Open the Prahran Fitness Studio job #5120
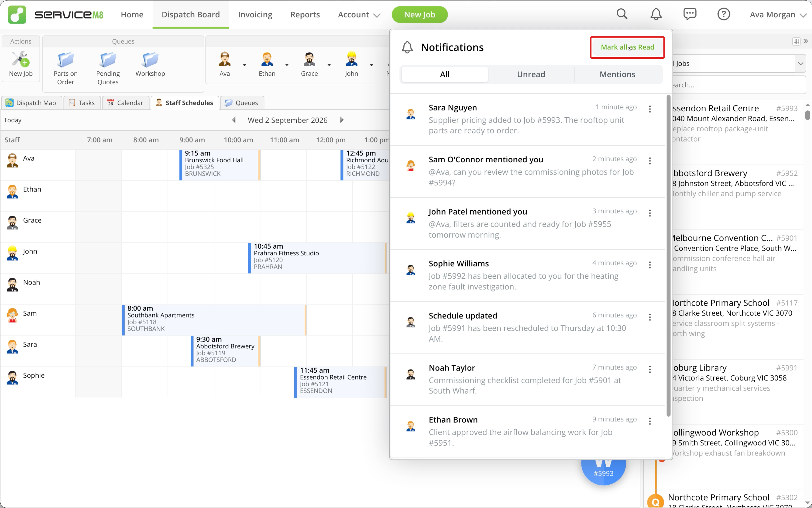 point(318,258)
